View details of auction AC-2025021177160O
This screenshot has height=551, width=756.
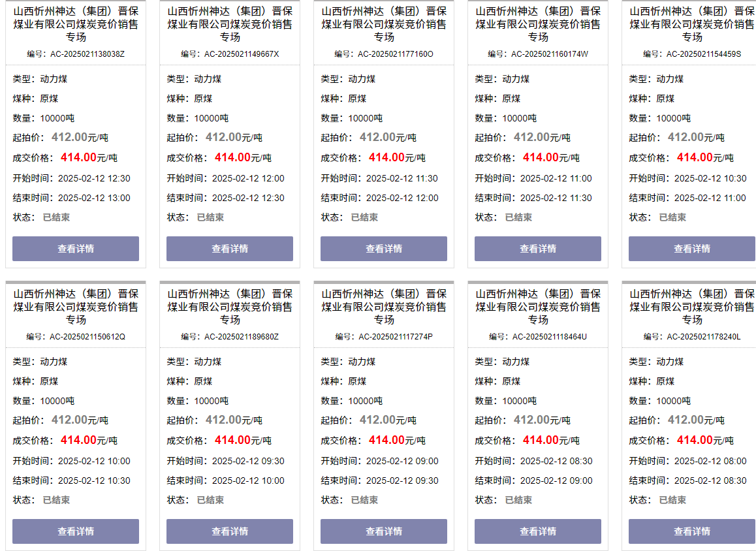pyautogui.click(x=384, y=249)
